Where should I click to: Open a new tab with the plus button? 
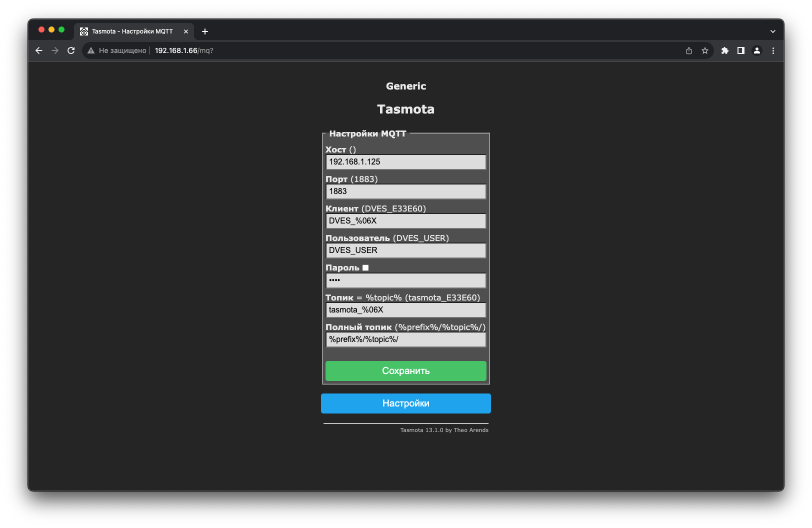[x=204, y=31]
